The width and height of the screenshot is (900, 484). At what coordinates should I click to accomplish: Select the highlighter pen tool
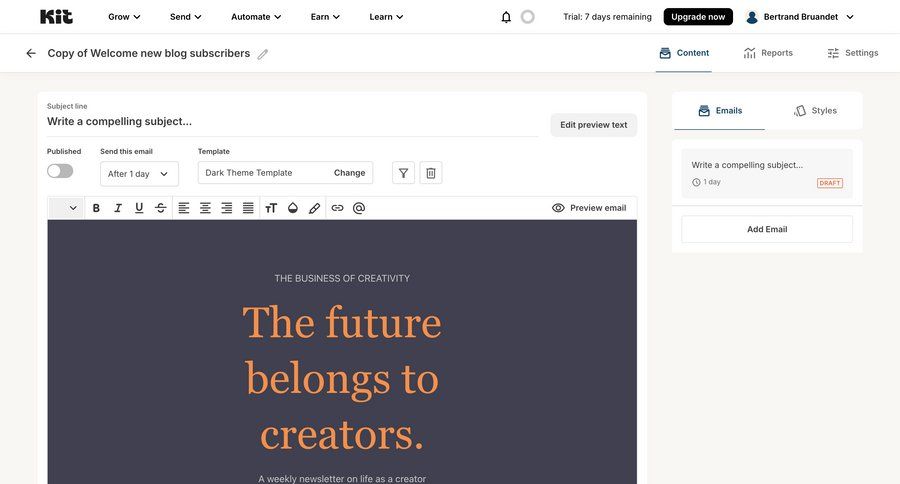coord(314,208)
